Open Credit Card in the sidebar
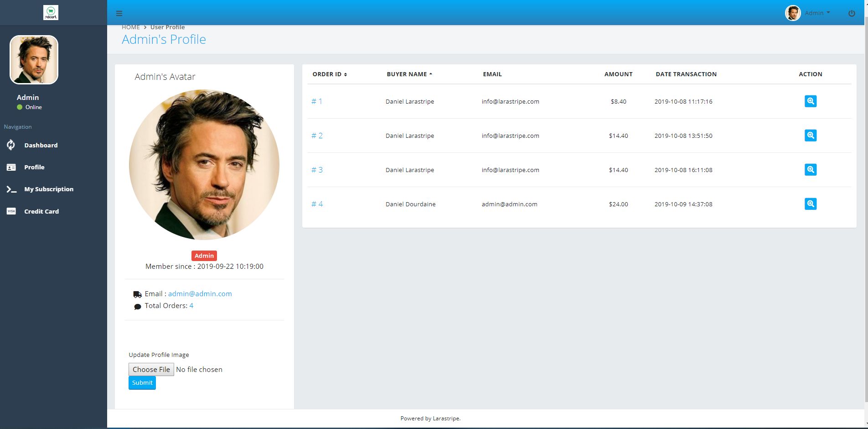Viewport: 868px width, 429px height. click(x=41, y=211)
